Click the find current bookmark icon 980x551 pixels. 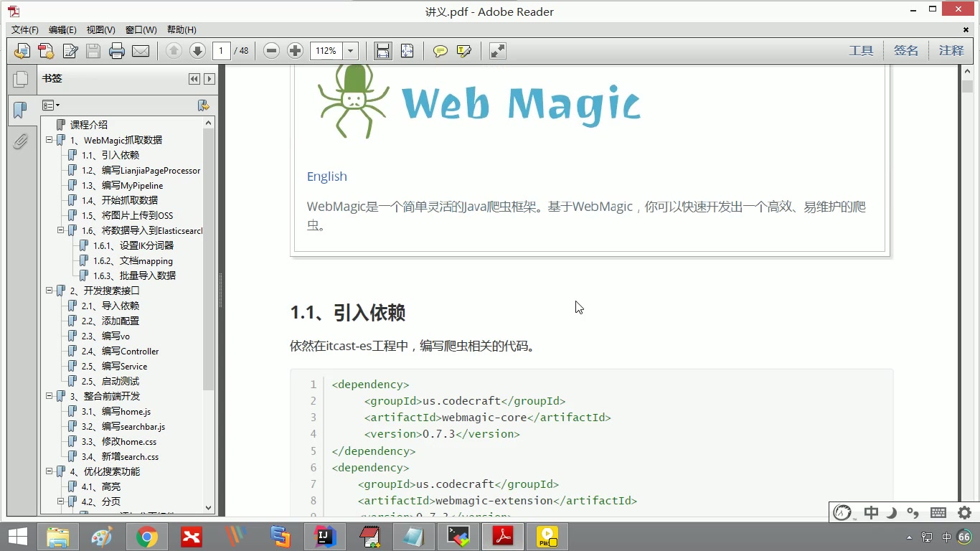[x=204, y=105]
